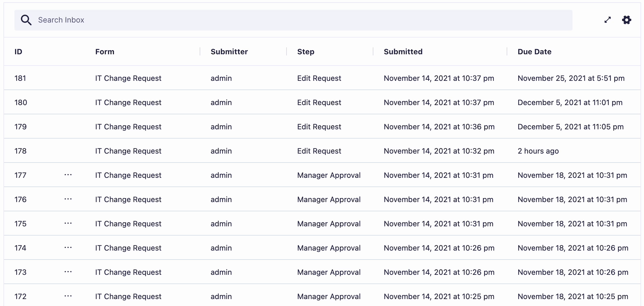Sort by the Submitted column header
This screenshot has height=306, width=644.
tap(403, 52)
